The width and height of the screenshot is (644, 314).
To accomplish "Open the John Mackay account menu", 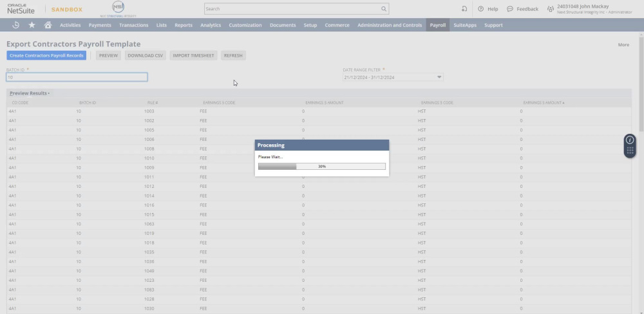I will click(594, 8).
